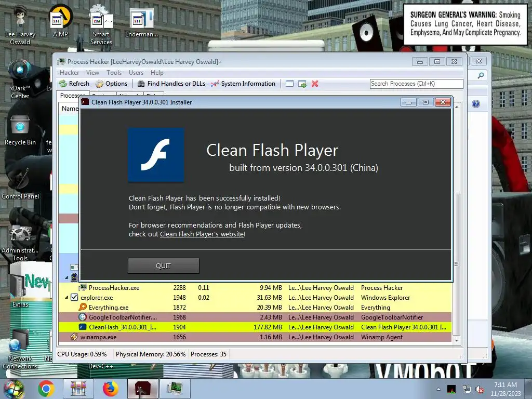Collapse the explorer.exe process tree
The image size is (532, 399).
tap(66, 298)
